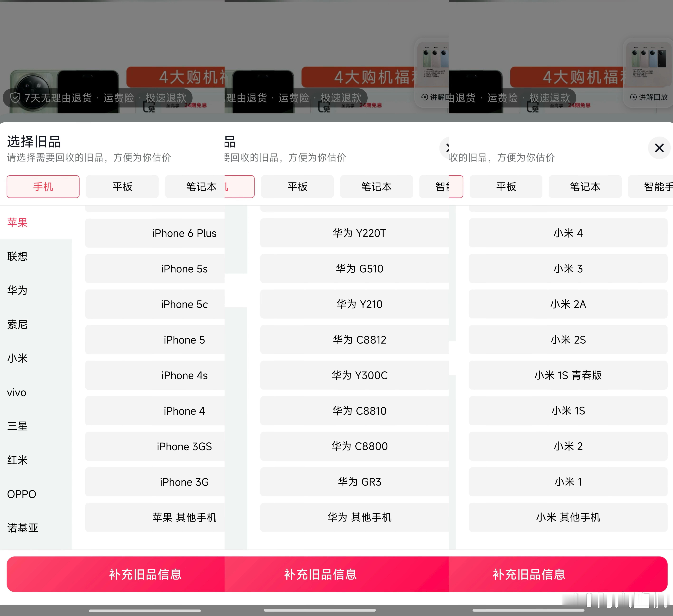Select the iPhone 6 Plus model

155,233
